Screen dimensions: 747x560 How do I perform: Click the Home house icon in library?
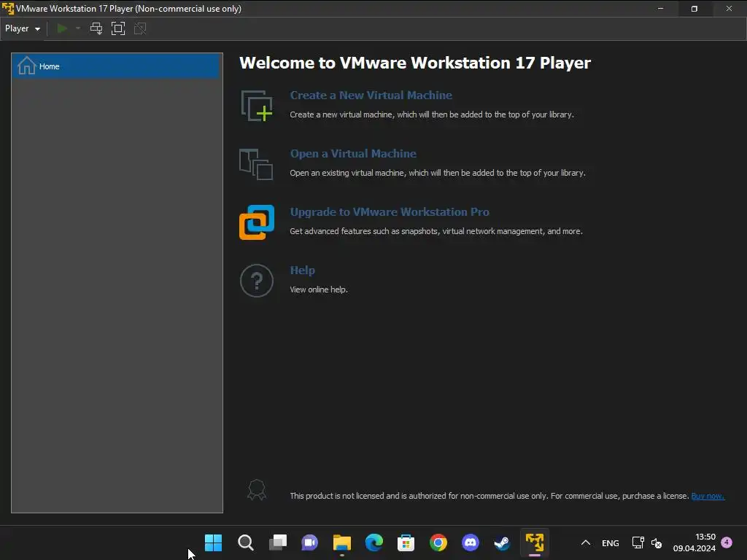click(27, 66)
